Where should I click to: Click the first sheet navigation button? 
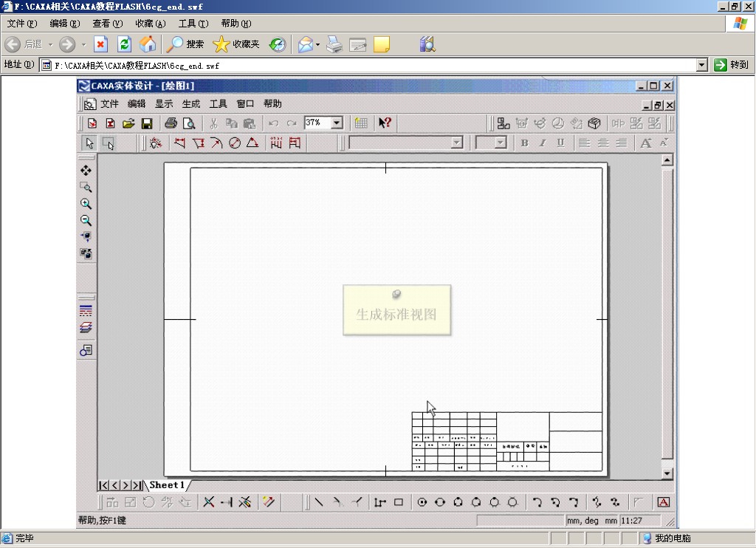(103, 485)
